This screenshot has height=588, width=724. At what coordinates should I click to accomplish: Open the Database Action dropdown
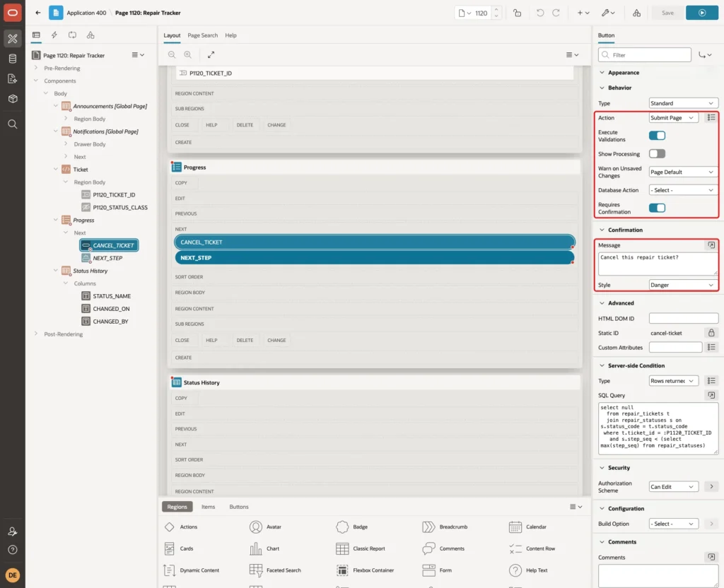(683, 190)
